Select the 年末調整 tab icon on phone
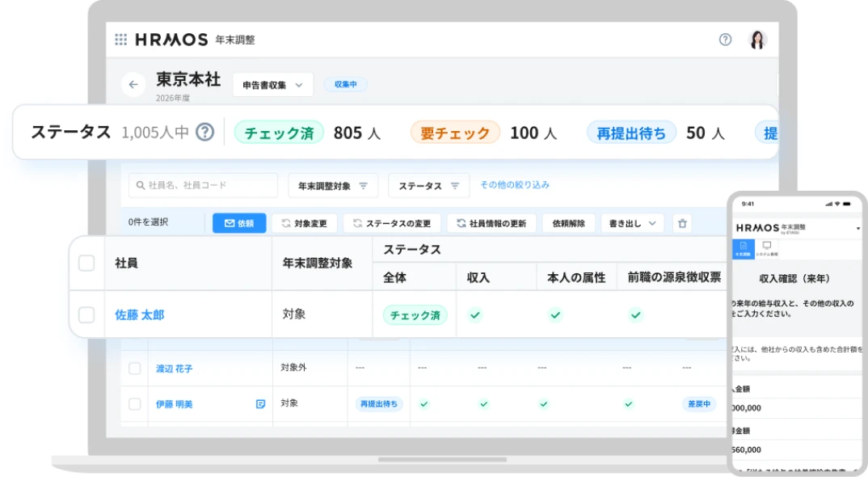 (x=743, y=248)
